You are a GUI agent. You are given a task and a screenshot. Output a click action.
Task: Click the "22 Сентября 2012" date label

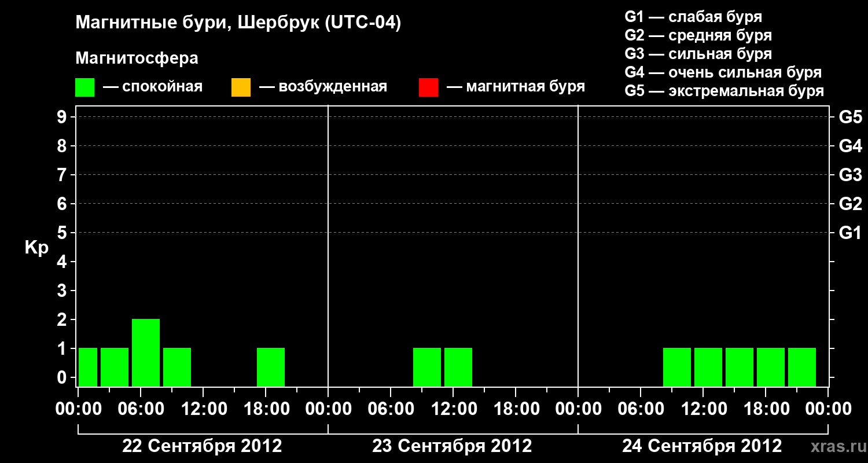(202, 446)
